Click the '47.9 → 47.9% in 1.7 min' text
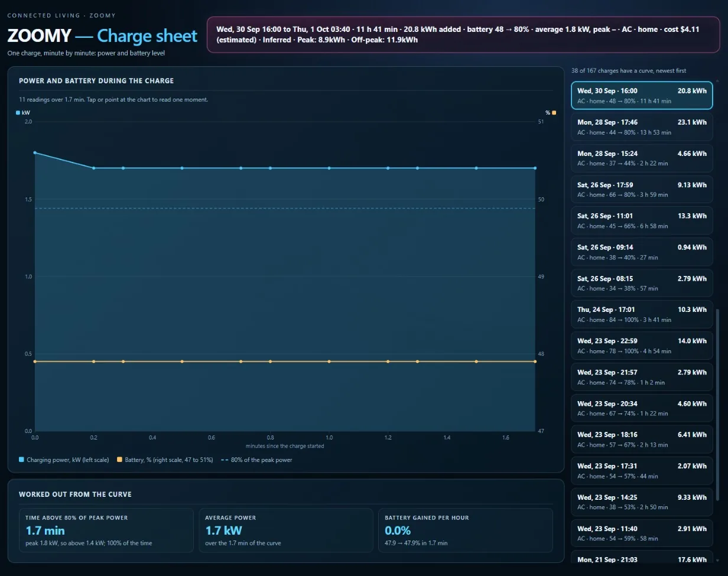The image size is (728, 576). point(416,543)
